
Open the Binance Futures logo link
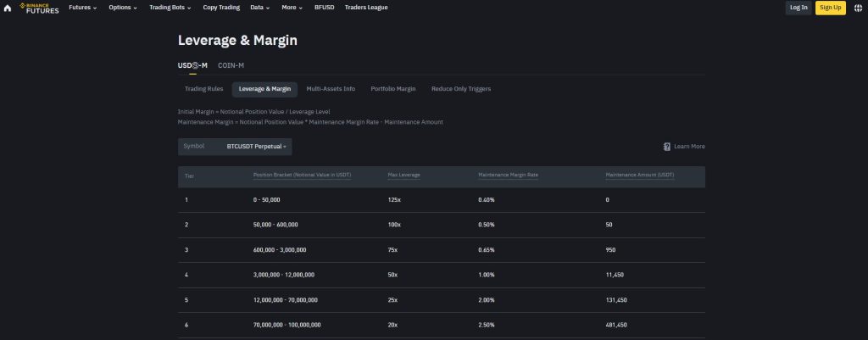click(x=39, y=8)
